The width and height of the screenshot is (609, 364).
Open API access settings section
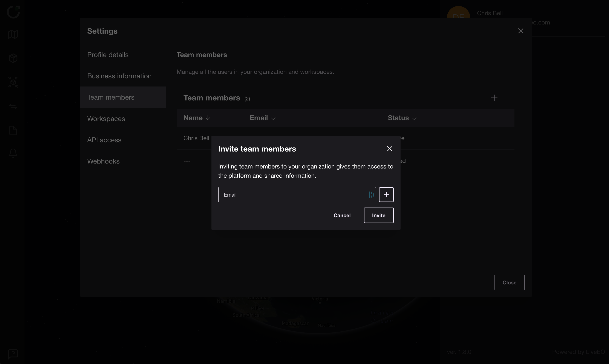(104, 140)
